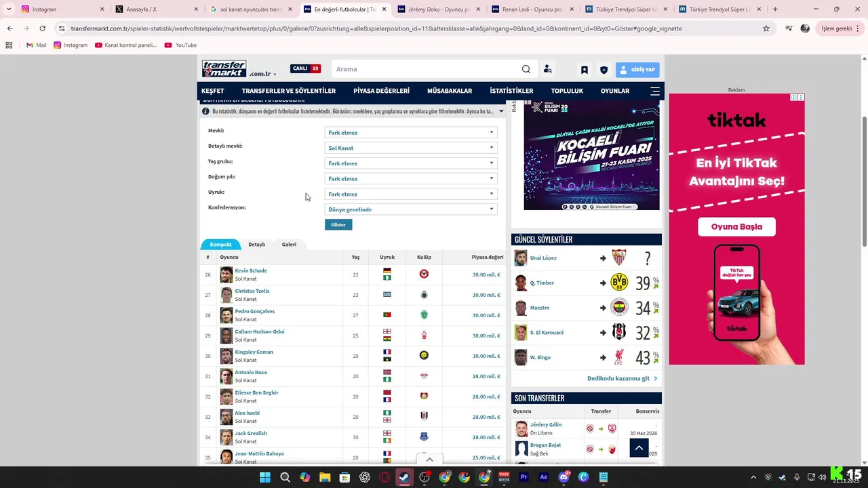Open the browser tab search dropdown
This screenshot has width=868, height=488.
pyautogui.click(x=9, y=9)
